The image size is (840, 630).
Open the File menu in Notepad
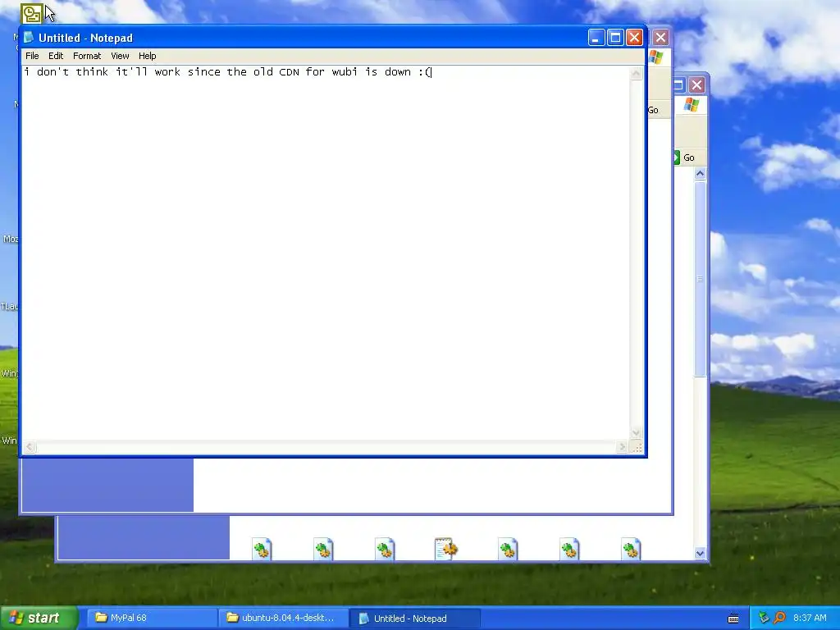click(32, 56)
